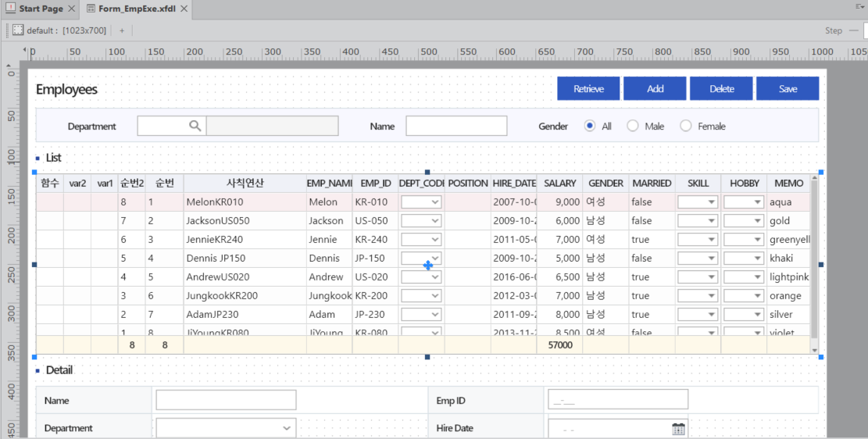Add a new layout with plus icon
868x439 pixels.
tap(122, 30)
